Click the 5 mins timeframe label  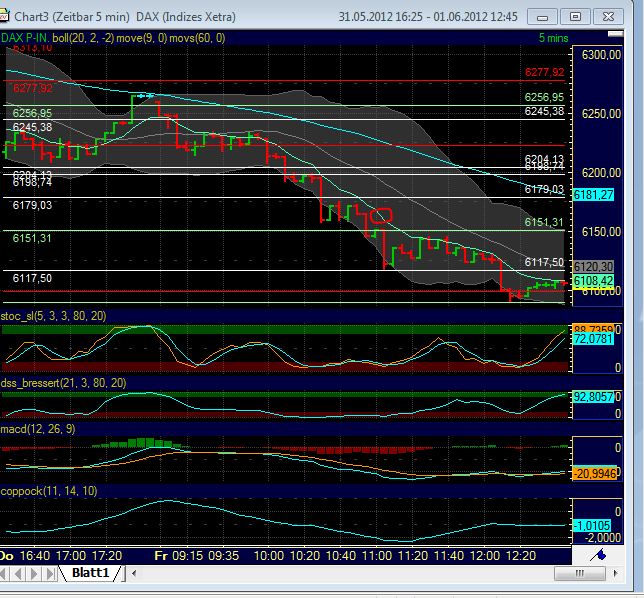[x=553, y=38]
